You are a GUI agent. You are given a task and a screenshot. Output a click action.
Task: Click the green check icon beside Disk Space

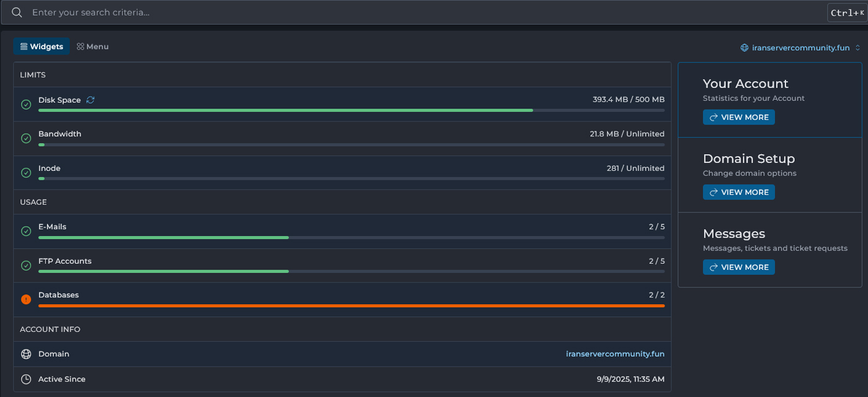[x=26, y=104]
